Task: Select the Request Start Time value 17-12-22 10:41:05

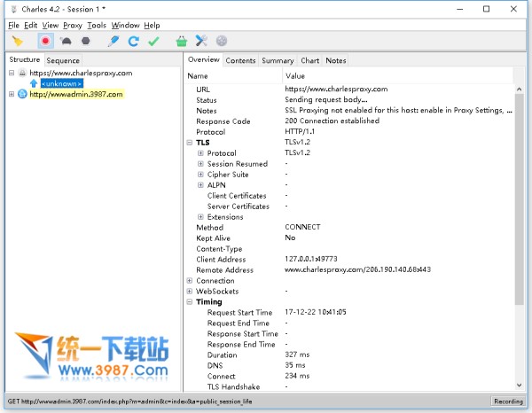Action: [x=316, y=312]
